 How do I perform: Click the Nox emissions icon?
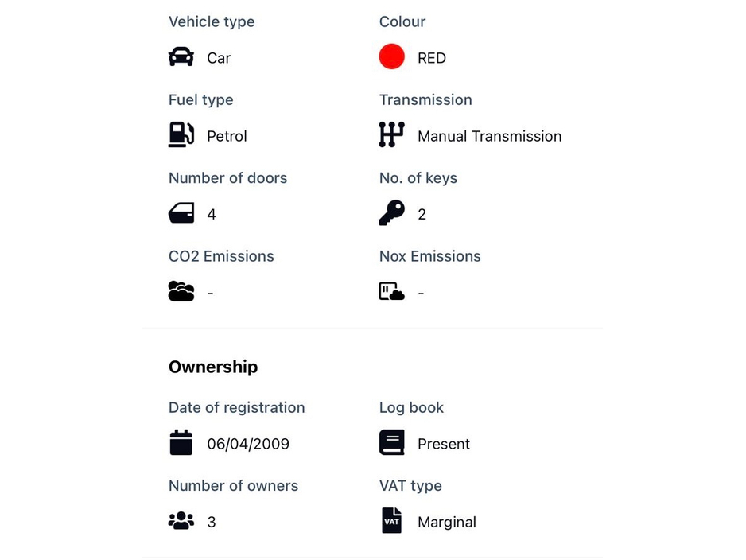(x=391, y=291)
